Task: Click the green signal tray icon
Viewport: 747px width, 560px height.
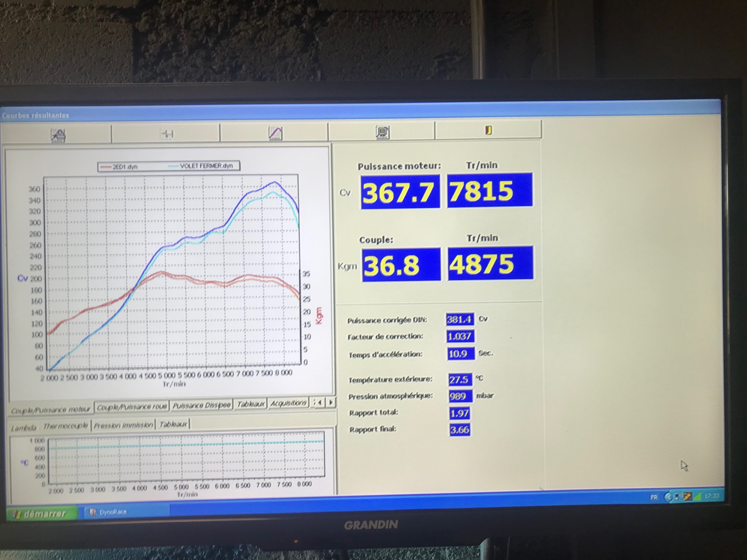Action: click(x=697, y=496)
